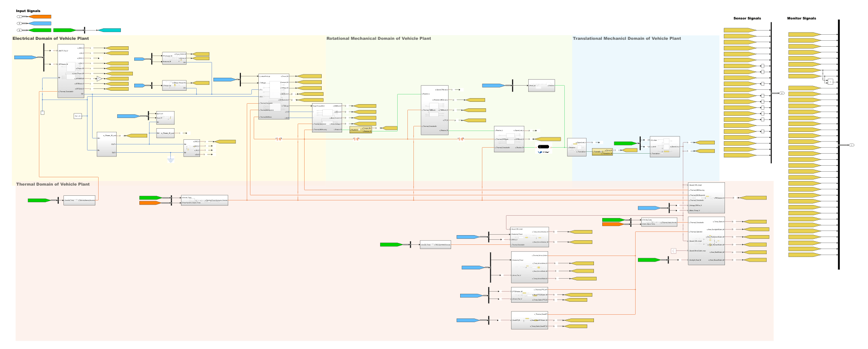Select the sum block below Monitor Signals tags

point(830,82)
